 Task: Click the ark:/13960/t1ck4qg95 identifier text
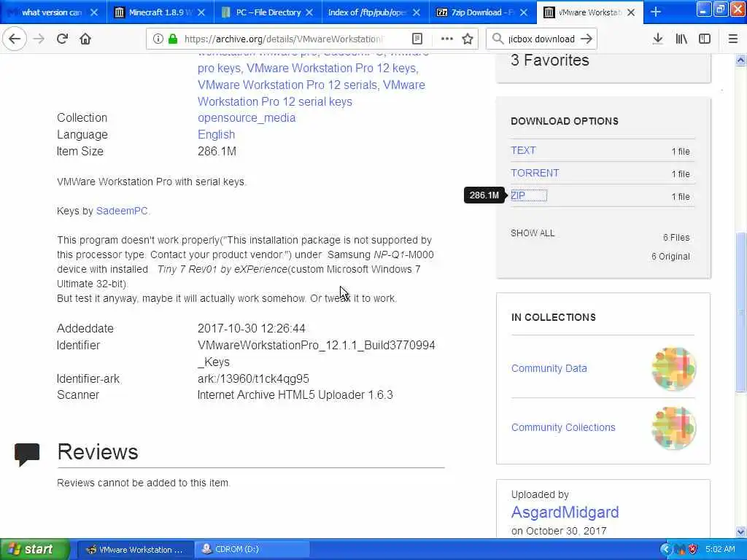tap(253, 378)
